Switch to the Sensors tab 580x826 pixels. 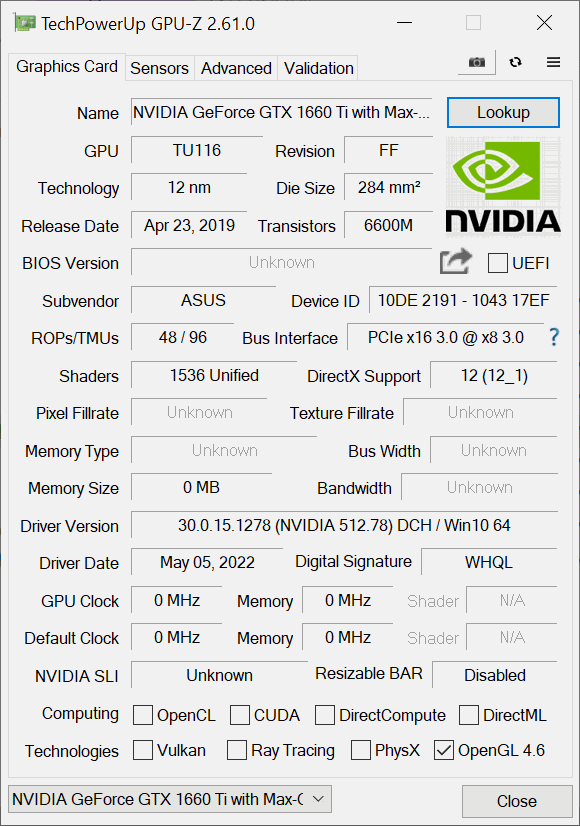click(x=159, y=68)
